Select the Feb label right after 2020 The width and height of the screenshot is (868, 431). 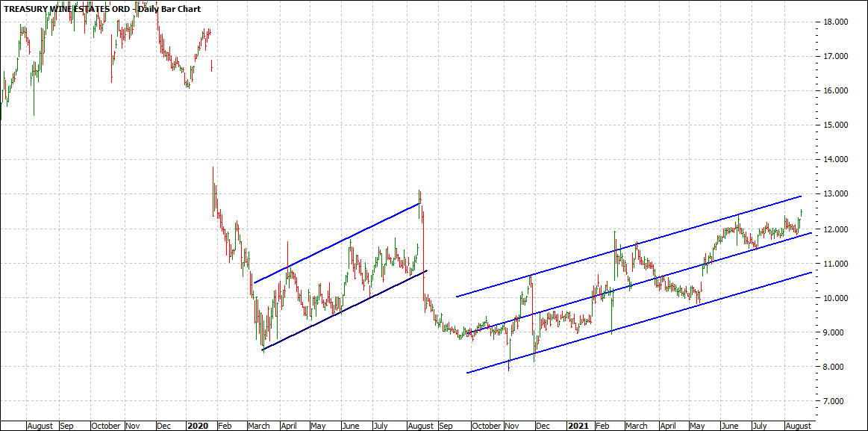[224, 426]
